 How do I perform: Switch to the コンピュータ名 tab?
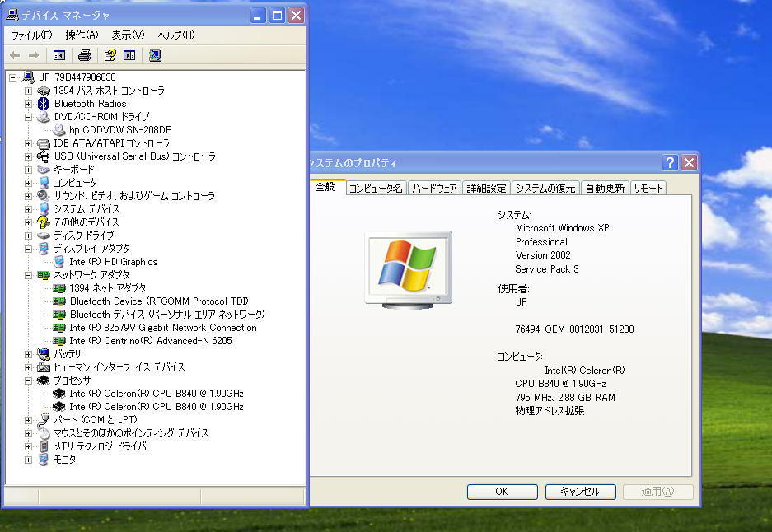pos(377,188)
